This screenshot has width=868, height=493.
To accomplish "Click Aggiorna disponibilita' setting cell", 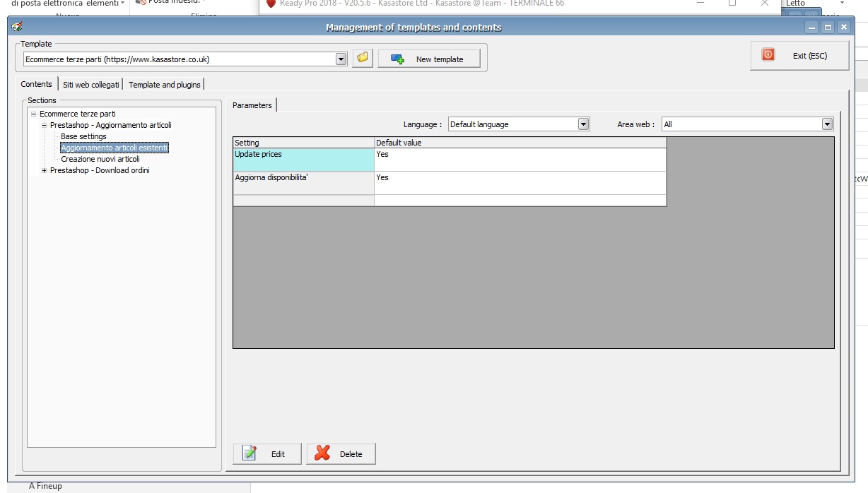I will 304,183.
